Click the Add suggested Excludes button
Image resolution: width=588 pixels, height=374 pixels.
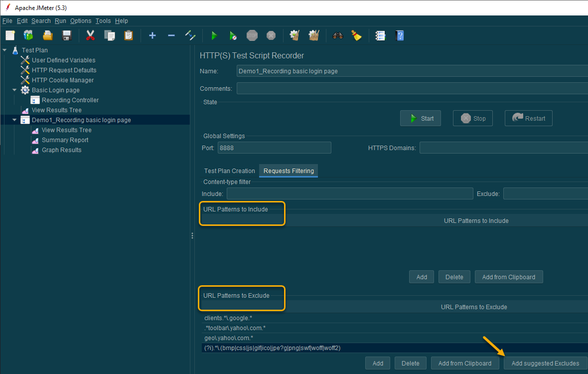pyautogui.click(x=545, y=364)
